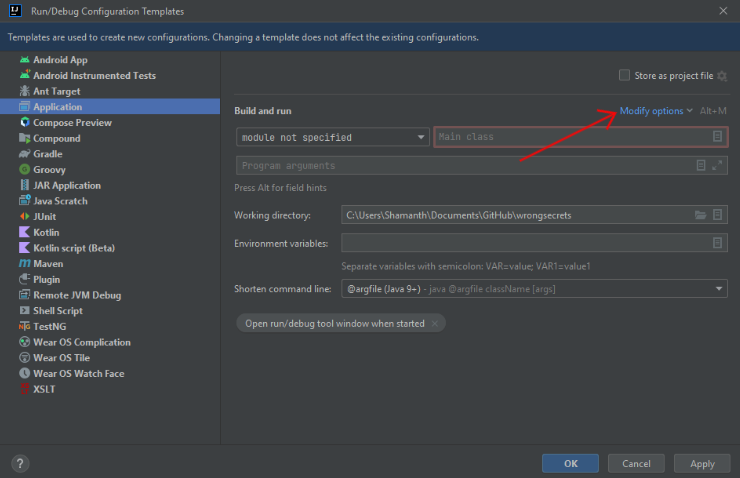This screenshot has height=478, width=740.
Task: Open the Working directory folder browse icon
Action: pyautogui.click(x=700, y=215)
